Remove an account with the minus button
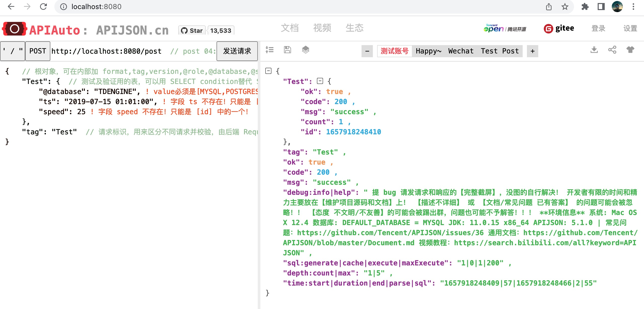This screenshot has height=309, width=644. click(367, 51)
